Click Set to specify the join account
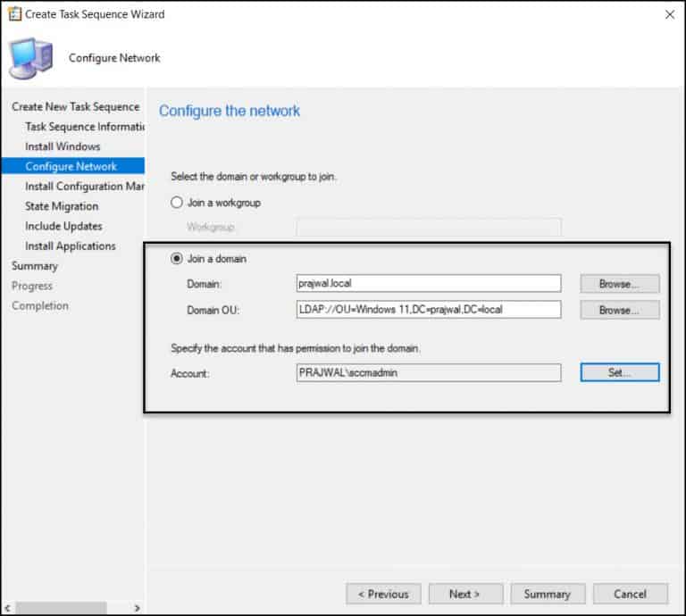The width and height of the screenshot is (686, 616). pyautogui.click(x=620, y=372)
